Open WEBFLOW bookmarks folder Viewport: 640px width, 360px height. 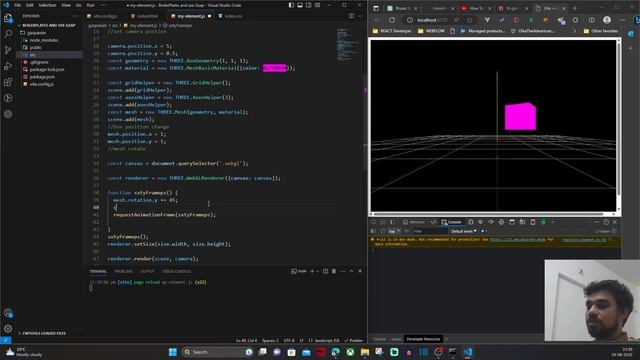(431, 31)
